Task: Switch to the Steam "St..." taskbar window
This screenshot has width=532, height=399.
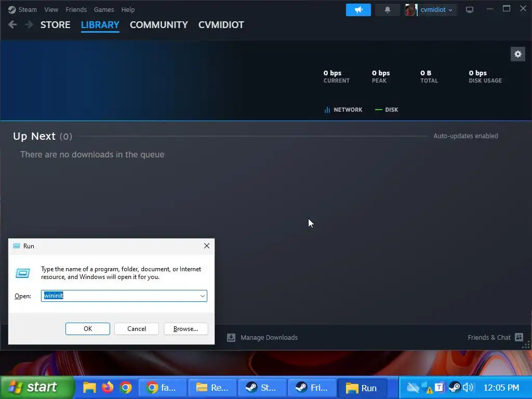Action: pos(262,388)
